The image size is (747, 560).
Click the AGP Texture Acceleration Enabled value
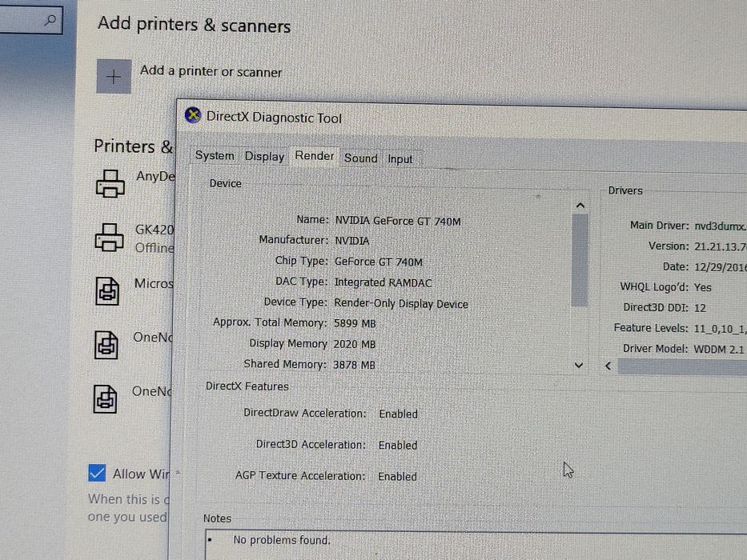[x=397, y=476]
